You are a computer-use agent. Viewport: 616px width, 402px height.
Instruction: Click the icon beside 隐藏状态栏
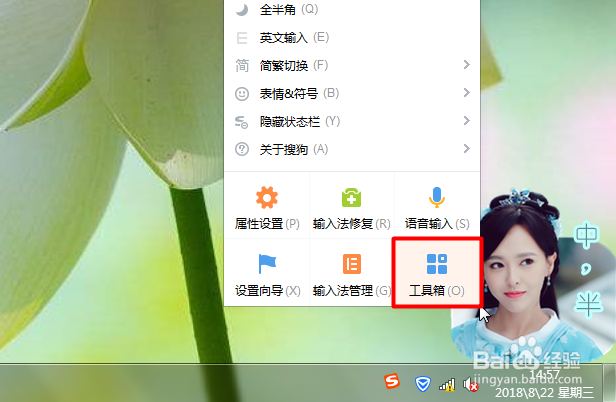(x=242, y=122)
